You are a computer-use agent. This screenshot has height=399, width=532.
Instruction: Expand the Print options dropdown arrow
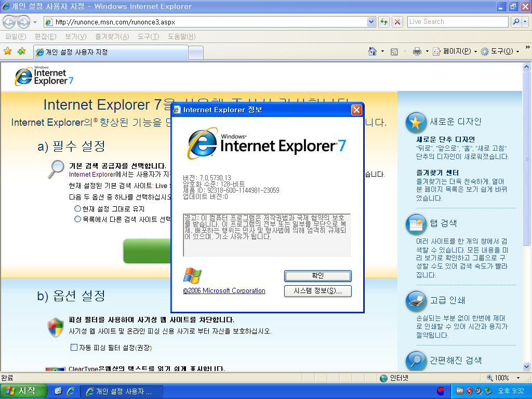point(427,51)
